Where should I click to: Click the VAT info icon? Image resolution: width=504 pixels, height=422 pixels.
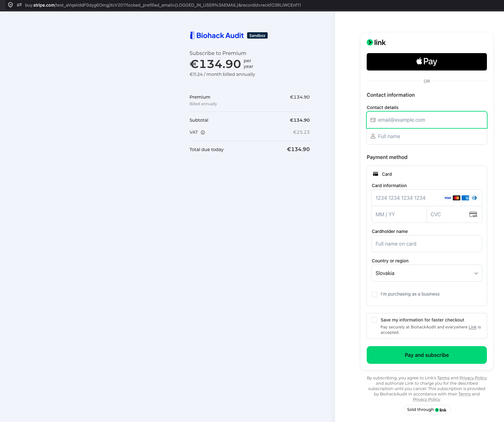click(203, 132)
